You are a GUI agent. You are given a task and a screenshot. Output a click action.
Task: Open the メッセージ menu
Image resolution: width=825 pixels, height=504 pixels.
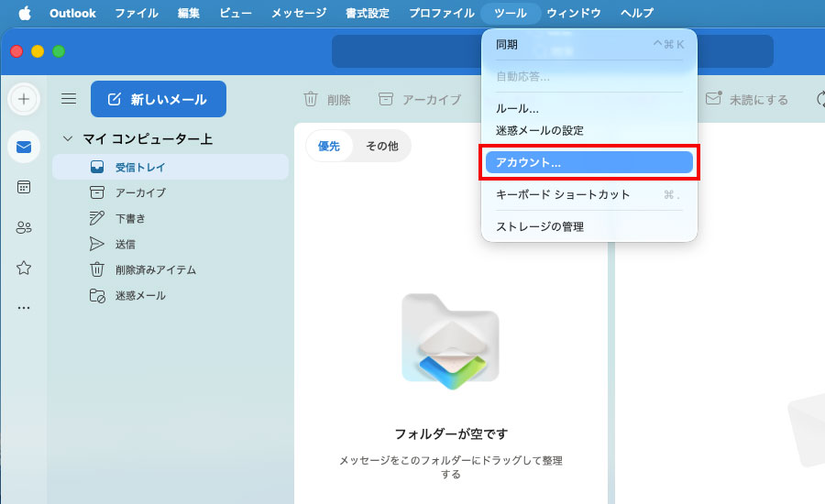click(298, 13)
